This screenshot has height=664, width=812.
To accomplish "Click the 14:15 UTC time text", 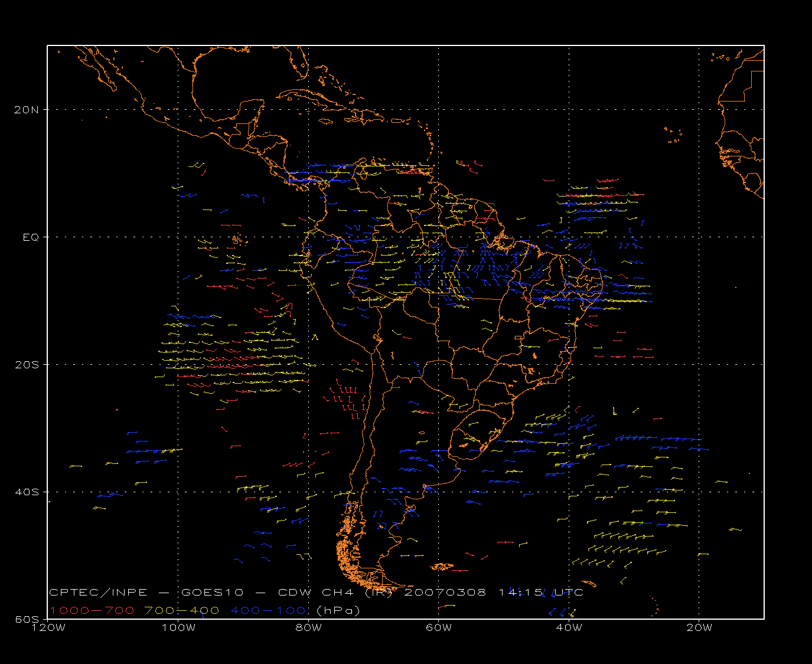I will (541, 592).
